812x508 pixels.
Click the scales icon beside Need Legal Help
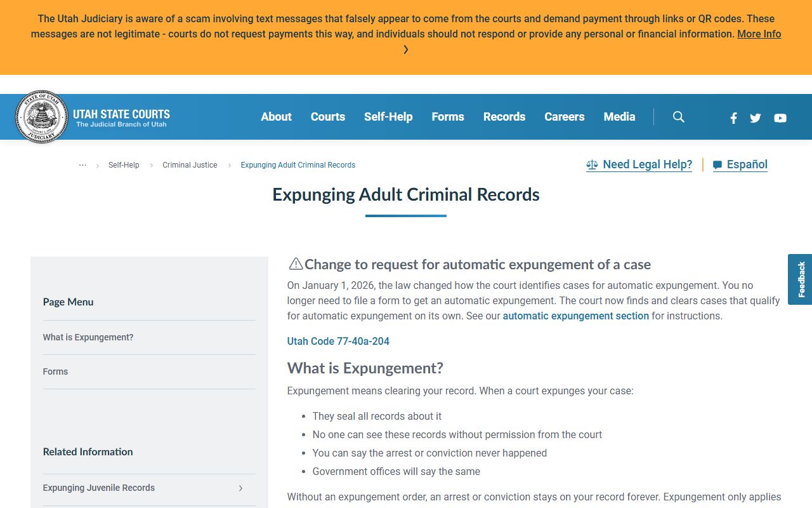coord(592,165)
